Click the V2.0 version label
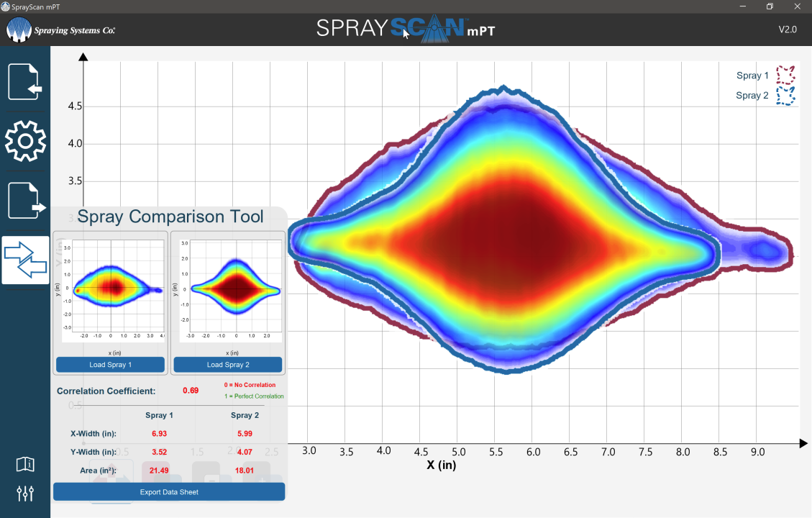Screen dimensions: 812x518 (x=788, y=29)
